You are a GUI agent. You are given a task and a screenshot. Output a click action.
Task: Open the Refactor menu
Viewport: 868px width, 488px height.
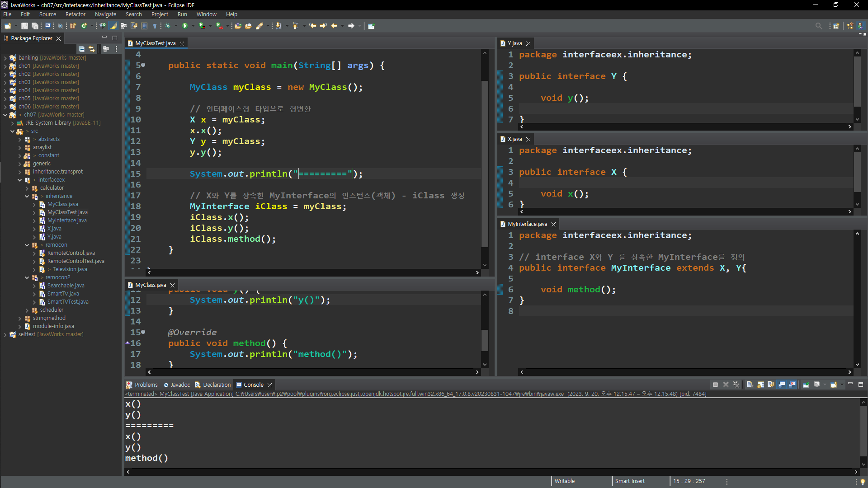[x=75, y=14]
